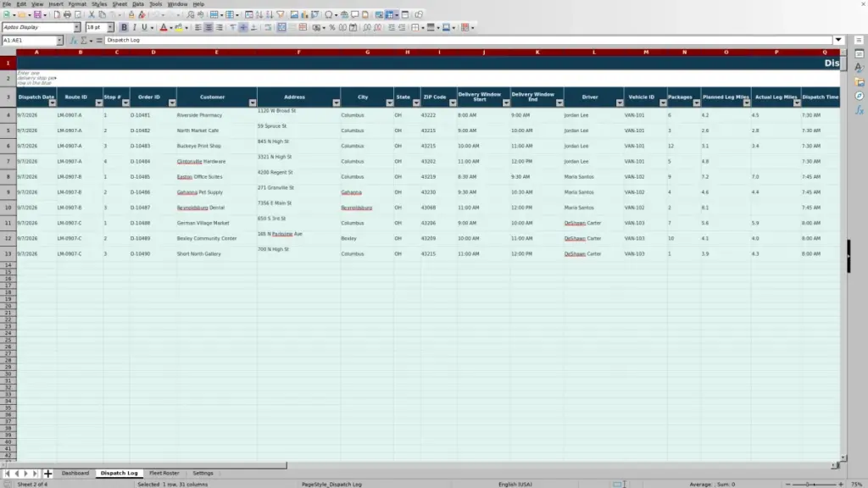Switch to the Settings sheet tab
Image resolution: width=868 pixels, height=488 pixels.
(x=203, y=473)
